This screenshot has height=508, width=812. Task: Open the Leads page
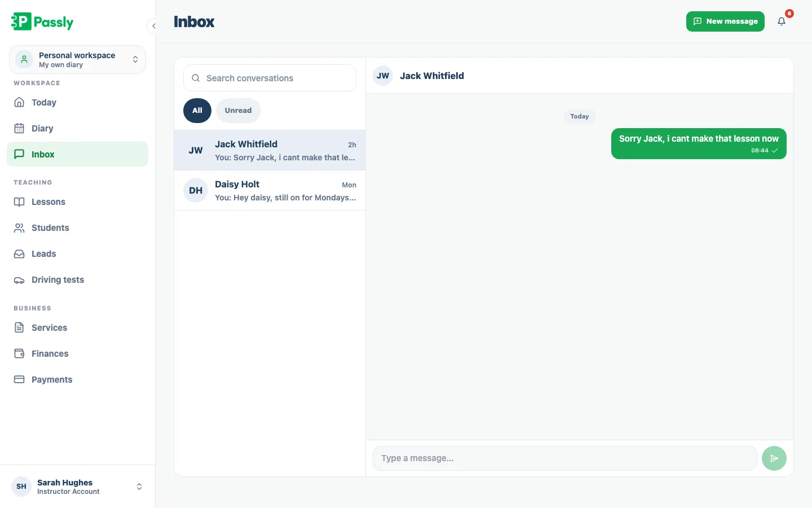[77, 253]
